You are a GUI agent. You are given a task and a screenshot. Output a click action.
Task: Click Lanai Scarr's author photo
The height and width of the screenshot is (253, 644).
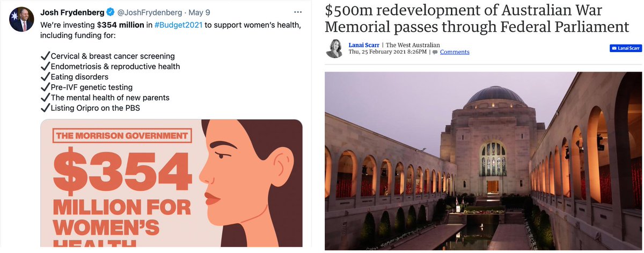click(335, 48)
